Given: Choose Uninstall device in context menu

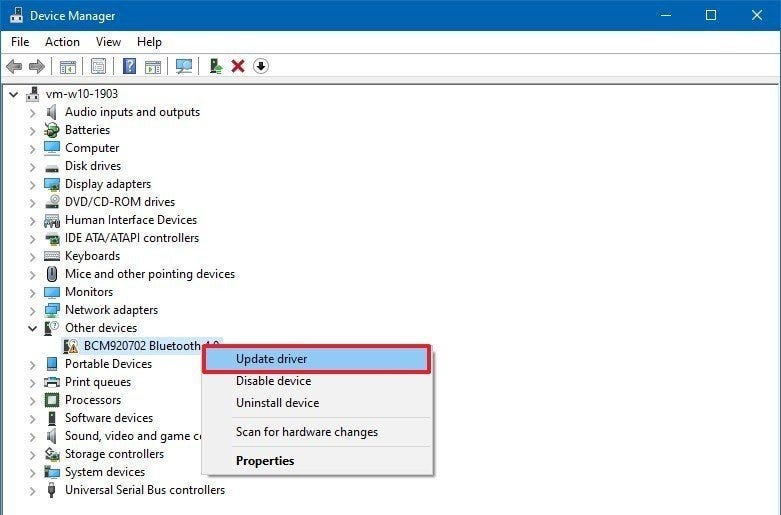Looking at the screenshot, I should click(x=317, y=403).
